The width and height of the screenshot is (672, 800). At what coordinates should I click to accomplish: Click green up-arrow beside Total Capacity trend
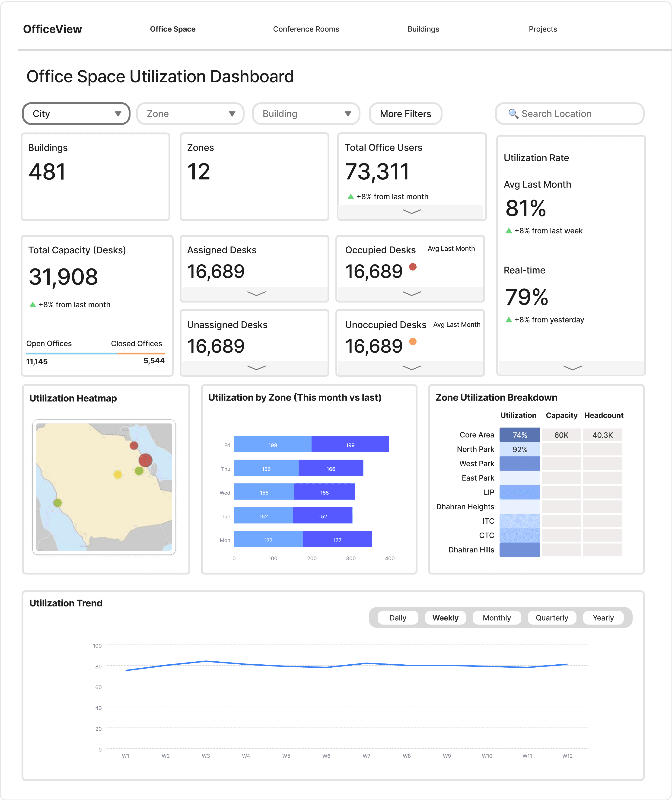point(33,305)
